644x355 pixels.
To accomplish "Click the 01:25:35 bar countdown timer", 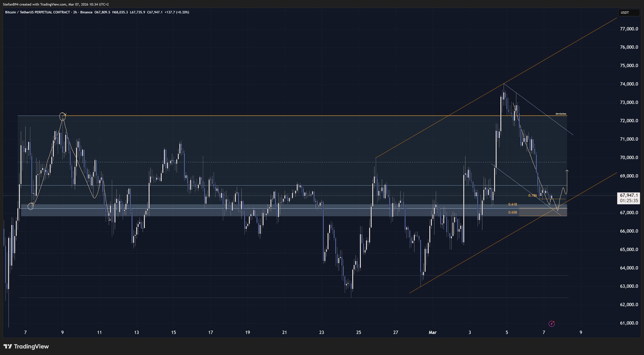I will pos(629,200).
